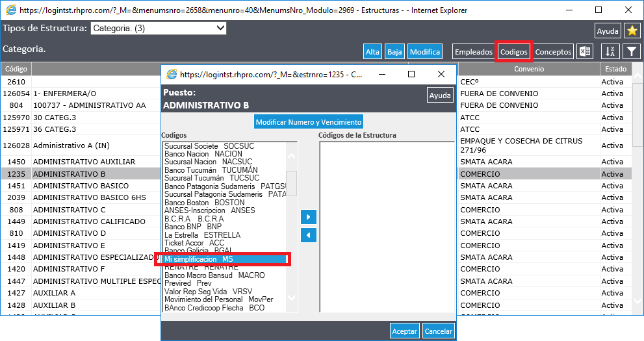This screenshot has height=341, width=644.
Task: Click the Excel export icon
Action: click(x=585, y=52)
